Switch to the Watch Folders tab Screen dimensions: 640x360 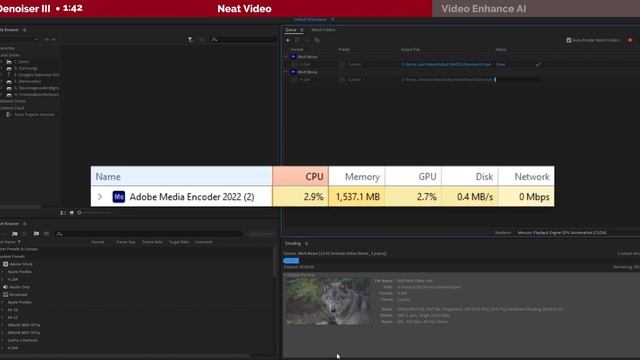coord(323,30)
